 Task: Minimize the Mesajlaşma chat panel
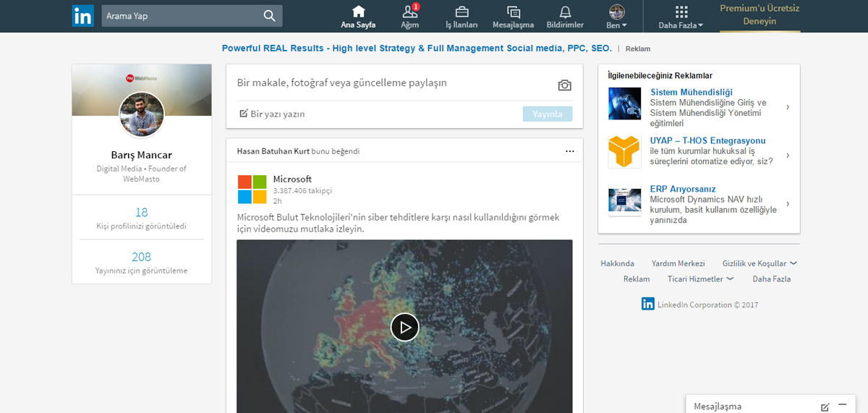(843, 405)
